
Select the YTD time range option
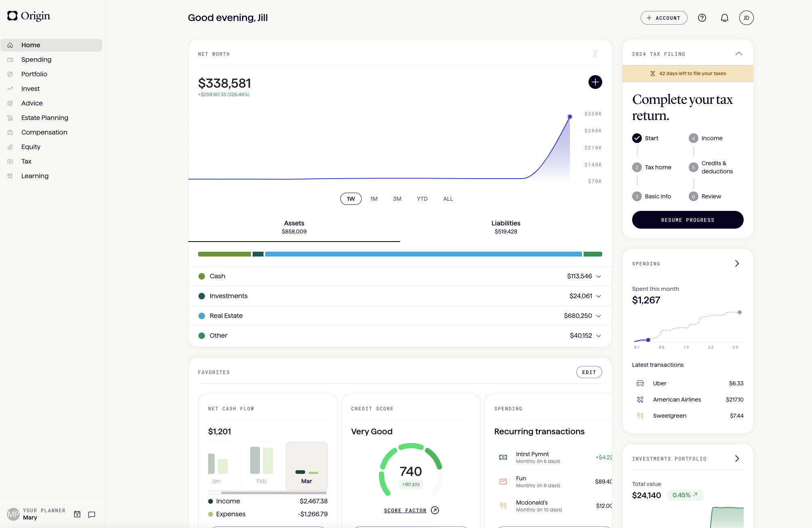422,199
